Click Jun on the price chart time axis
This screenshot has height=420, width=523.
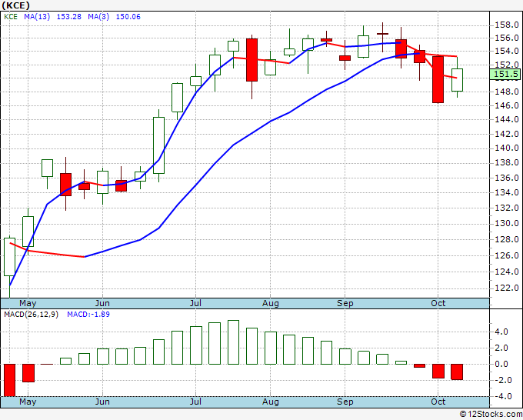pyautogui.click(x=102, y=304)
